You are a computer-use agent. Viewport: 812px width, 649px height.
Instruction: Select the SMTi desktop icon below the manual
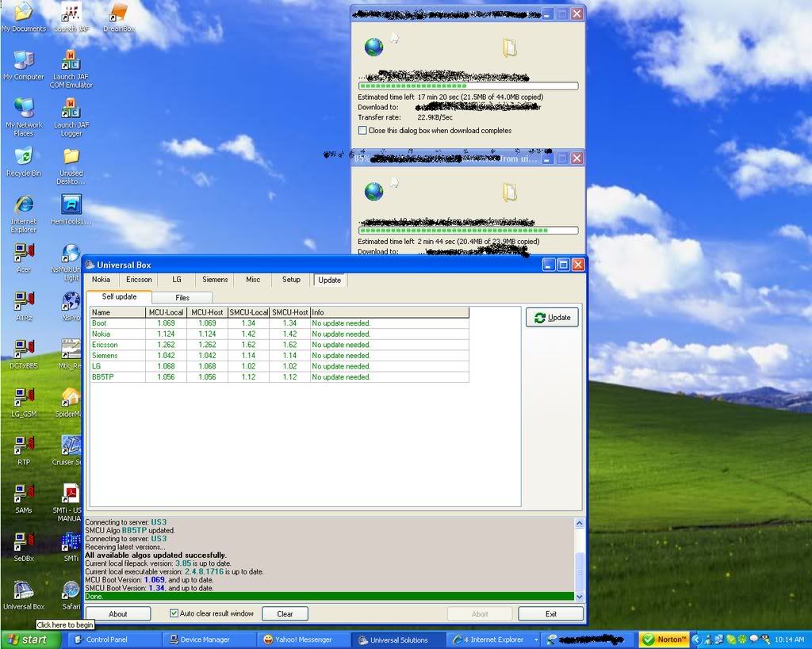(x=71, y=547)
